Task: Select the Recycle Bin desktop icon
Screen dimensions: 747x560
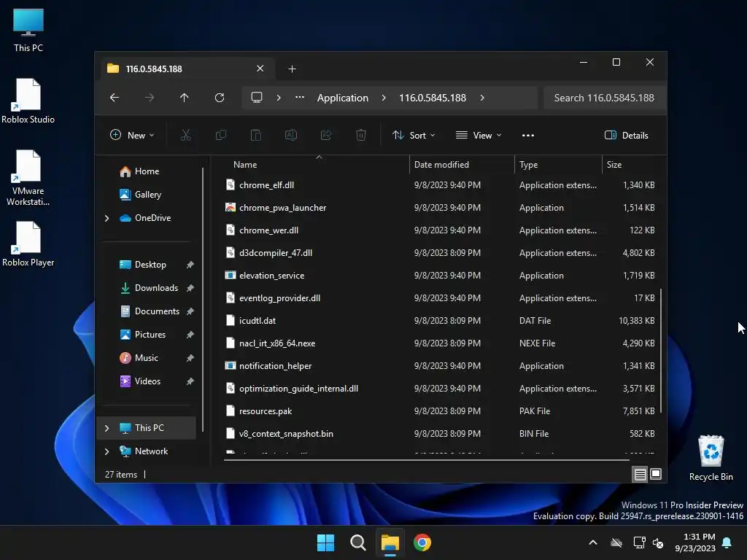Action: pyautogui.click(x=711, y=458)
